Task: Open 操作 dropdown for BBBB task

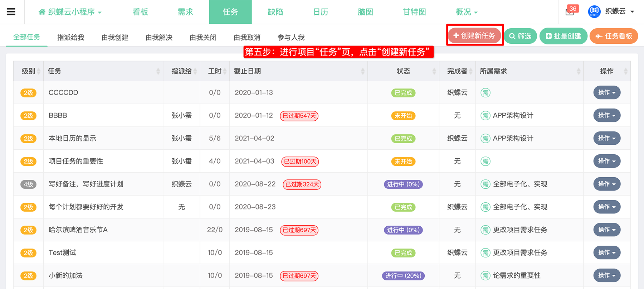Action: point(607,115)
